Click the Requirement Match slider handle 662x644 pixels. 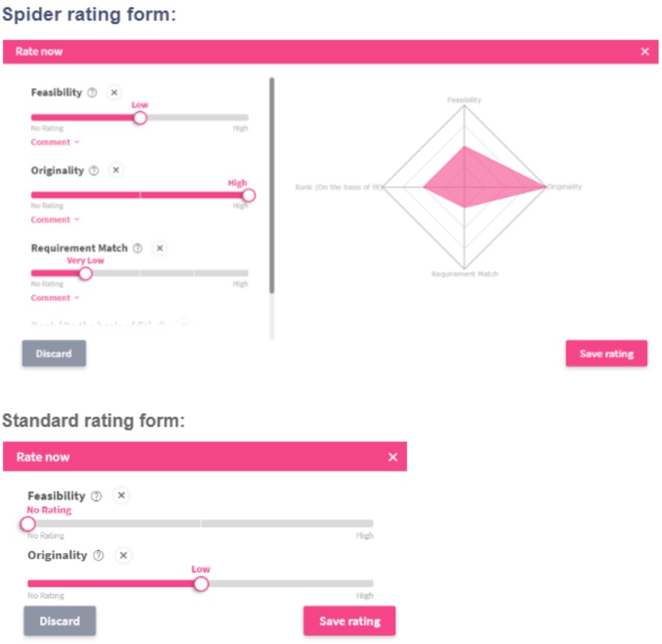(x=86, y=273)
